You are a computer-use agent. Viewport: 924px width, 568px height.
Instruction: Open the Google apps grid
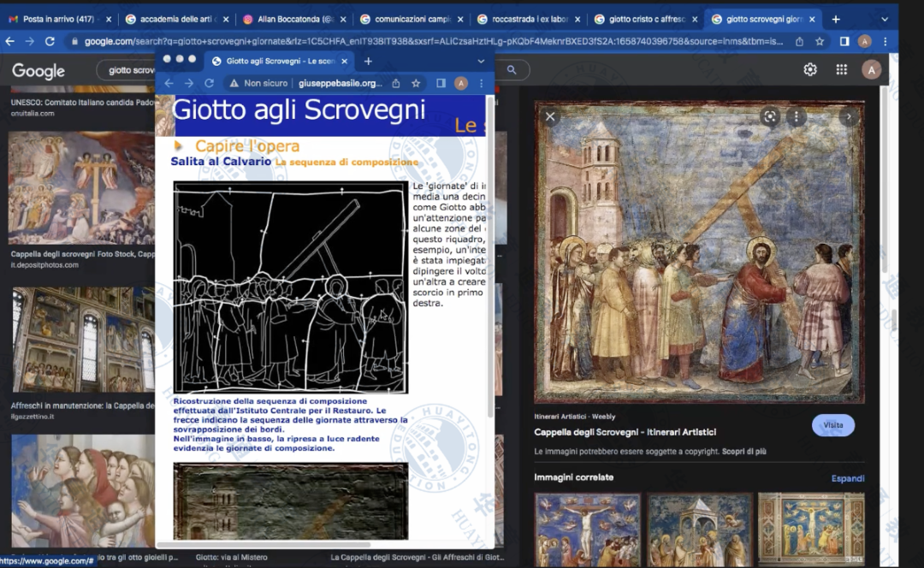click(x=842, y=69)
